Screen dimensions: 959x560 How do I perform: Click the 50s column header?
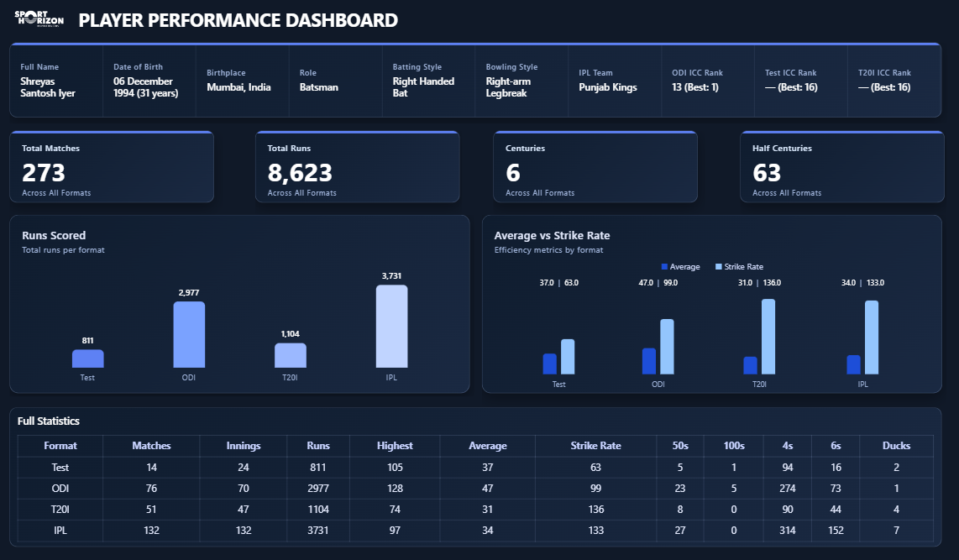[680, 446]
